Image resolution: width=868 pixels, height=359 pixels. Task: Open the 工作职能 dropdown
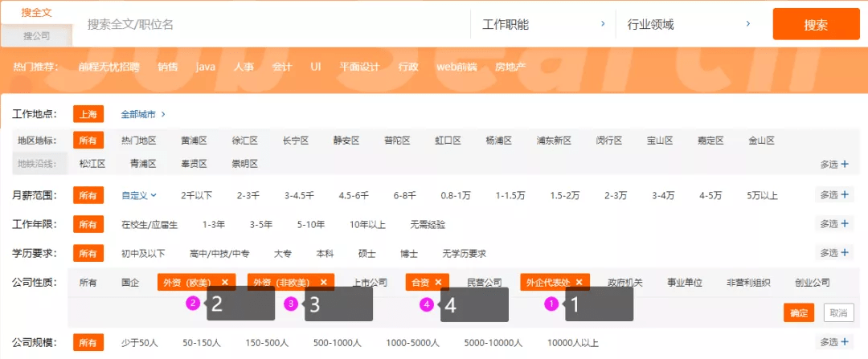543,24
